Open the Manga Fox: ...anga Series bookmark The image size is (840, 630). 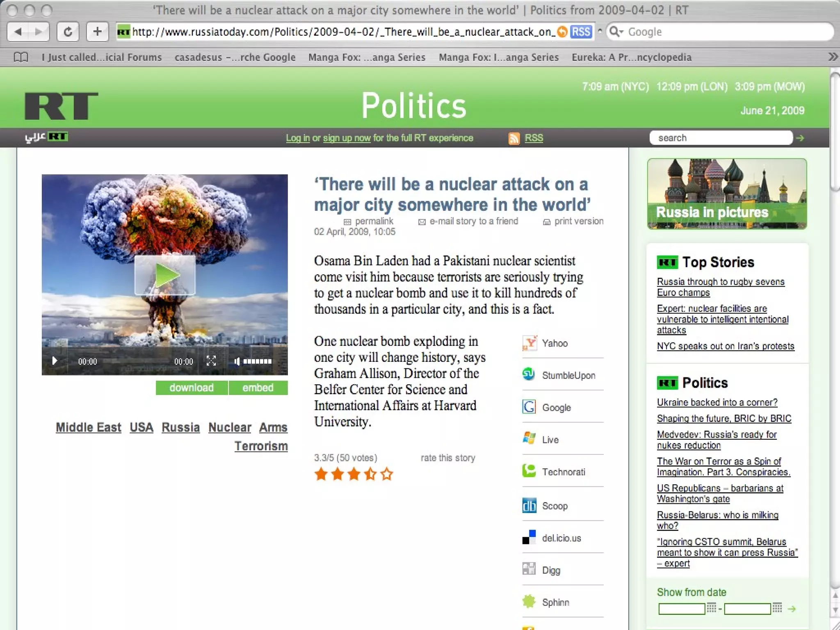(x=367, y=57)
